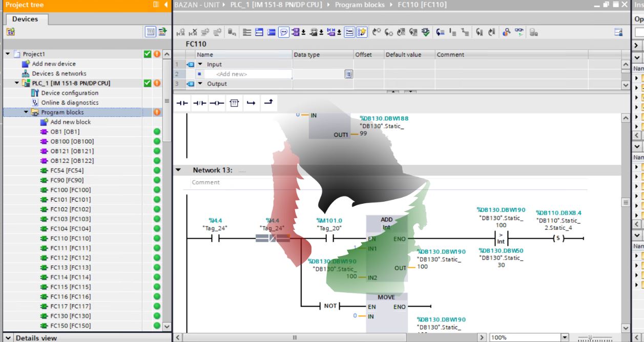The height and width of the screenshot is (342, 644).
Task: Insert a normally open contact
Action: pyautogui.click(x=182, y=103)
